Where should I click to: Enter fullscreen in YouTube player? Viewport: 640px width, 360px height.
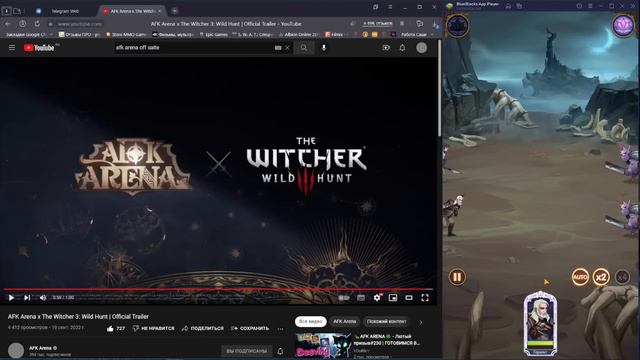click(425, 298)
